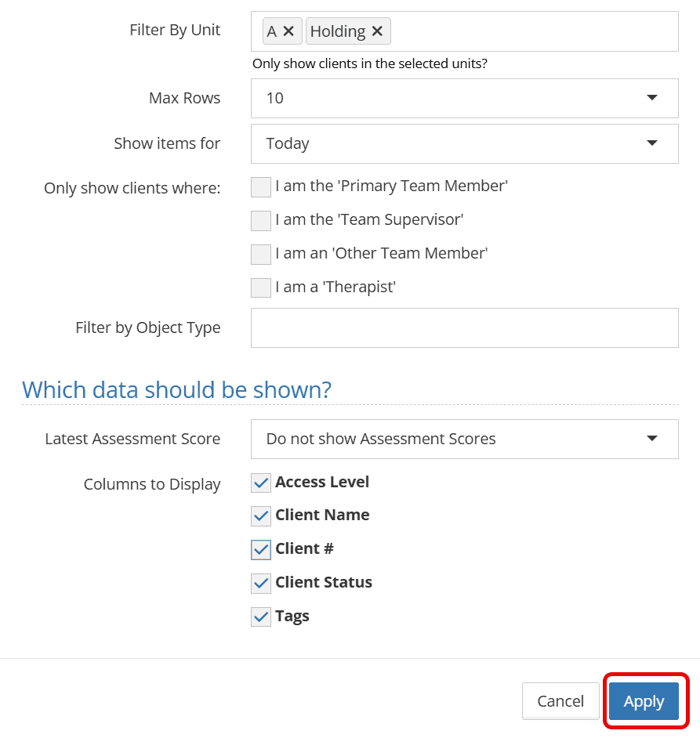The width and height of the screenshot is (700, 738).
Task: Click the 'Today' dropdown arrow icon
Action: point(652,143)
